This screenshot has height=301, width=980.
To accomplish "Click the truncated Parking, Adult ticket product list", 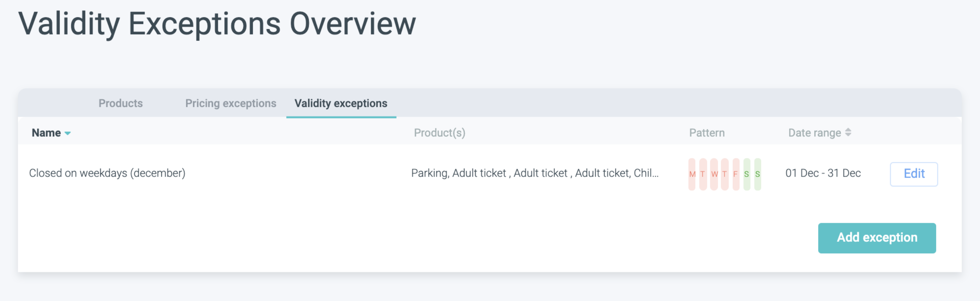I will tap(534, 173).
